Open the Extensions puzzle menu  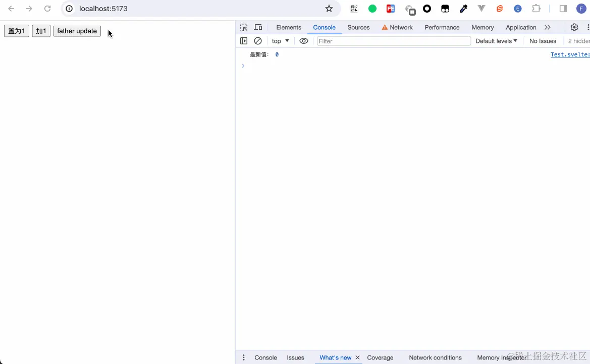coord(536,9)
